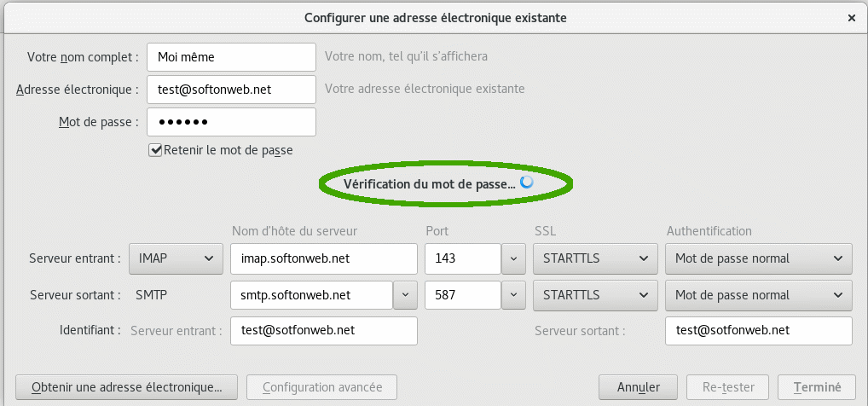Click the Votre nom complet field
This screenshot has width=868, height=406.
point(231,57)
